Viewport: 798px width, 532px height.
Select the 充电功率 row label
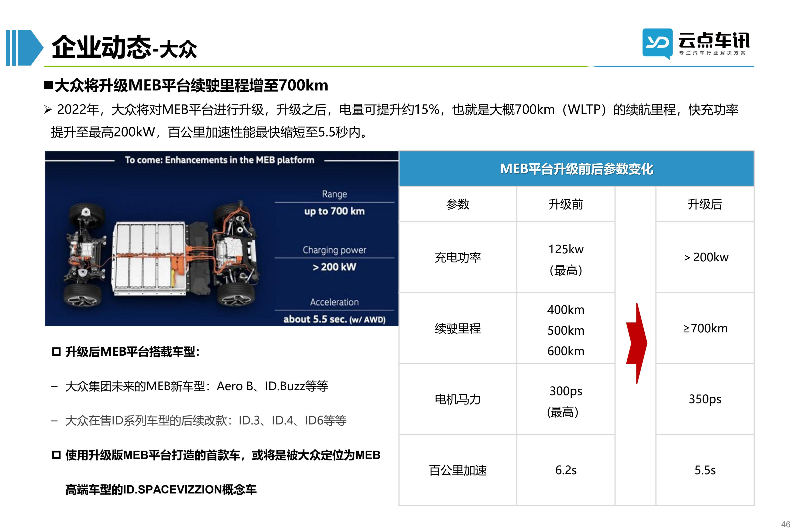click(457, 258)
